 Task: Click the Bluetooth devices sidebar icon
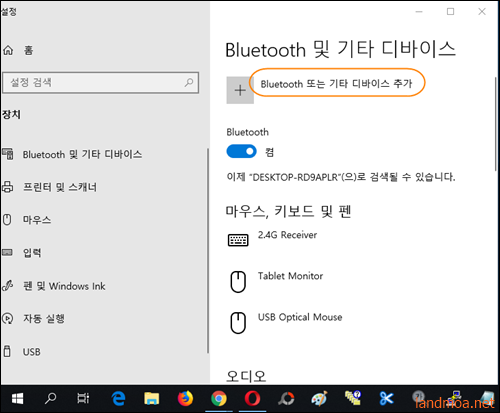click(x=8, y=154)
